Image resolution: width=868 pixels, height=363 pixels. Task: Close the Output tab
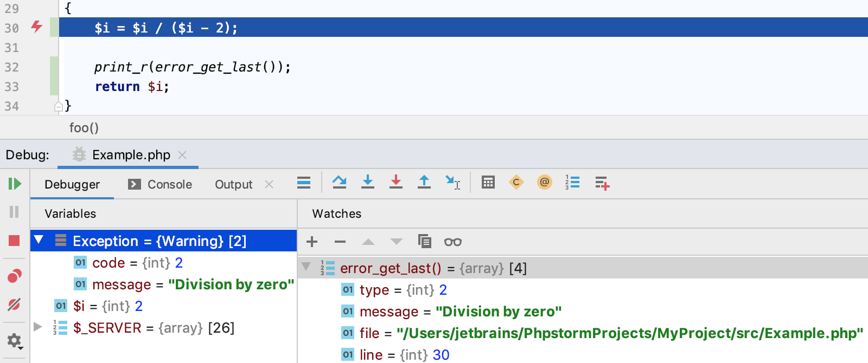pyautogui.click(x=269, y=184)
